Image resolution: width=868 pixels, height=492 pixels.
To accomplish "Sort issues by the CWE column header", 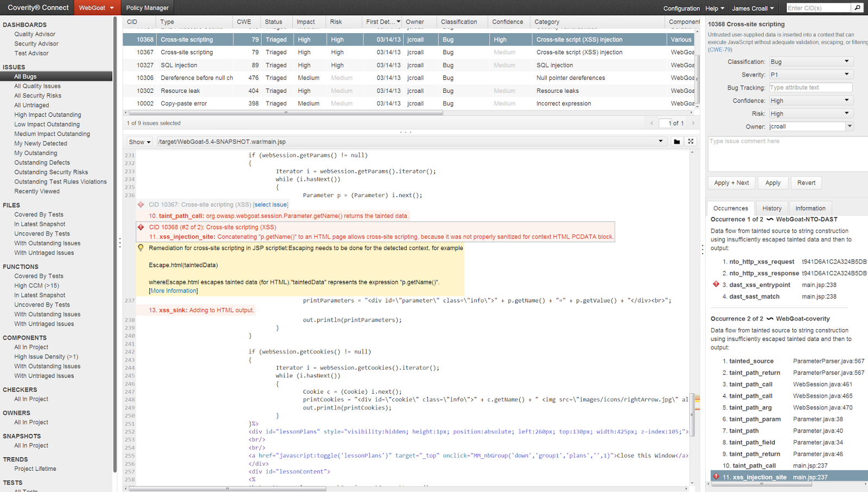I will (247, 22).
